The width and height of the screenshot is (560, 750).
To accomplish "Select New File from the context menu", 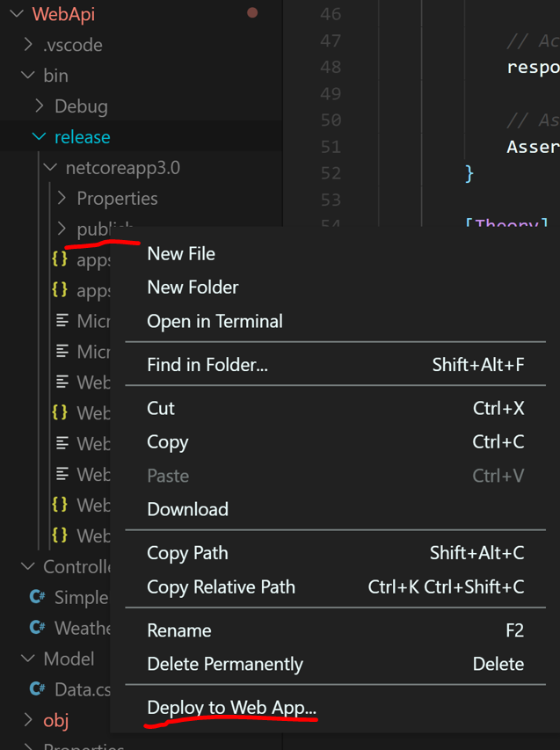I will (x=181, y=253).
